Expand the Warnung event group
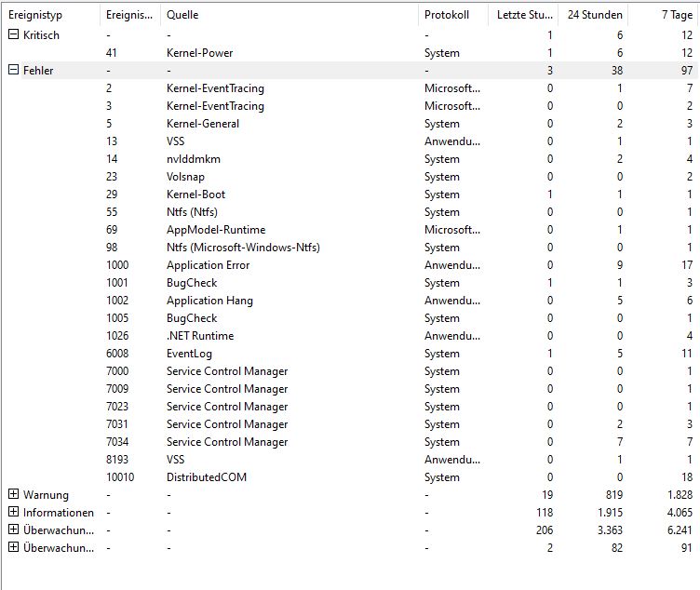The width and height of the screenshot is (700, 590). [13, 494]
